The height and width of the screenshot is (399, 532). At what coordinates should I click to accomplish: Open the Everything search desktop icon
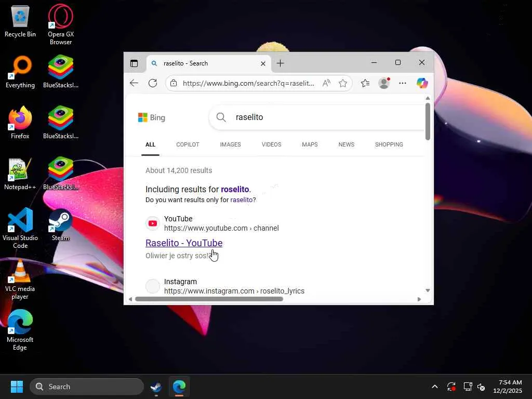20,72
